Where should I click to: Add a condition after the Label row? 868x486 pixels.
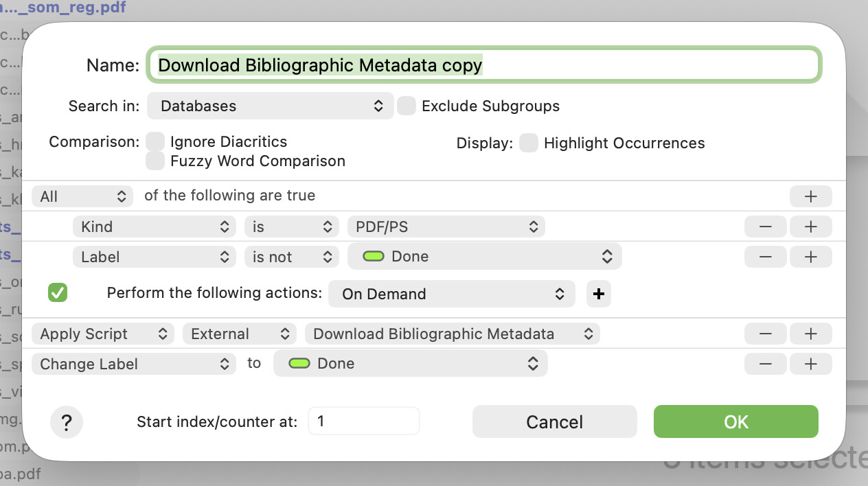(x=810, y=257)
